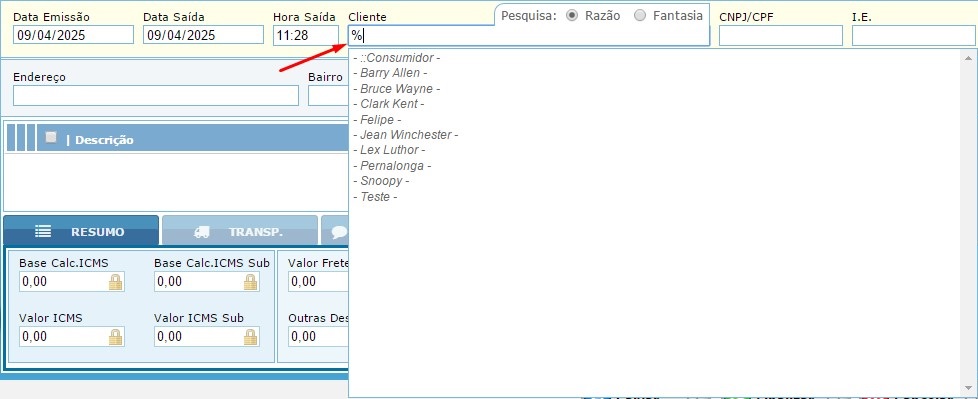Unlock the Base Calc.ICMS Sub field
This screenshot has width=978, height=399.
click(251, 282)
